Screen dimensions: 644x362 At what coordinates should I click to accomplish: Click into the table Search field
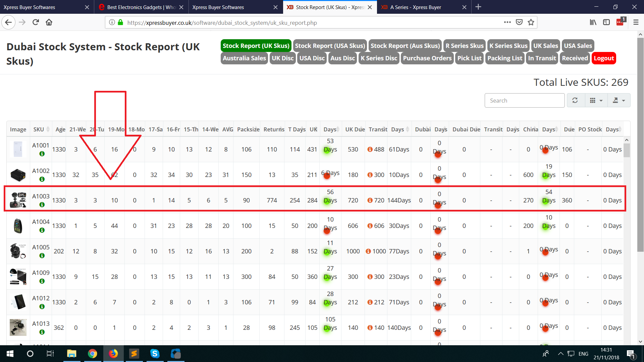tap(524, 101)
